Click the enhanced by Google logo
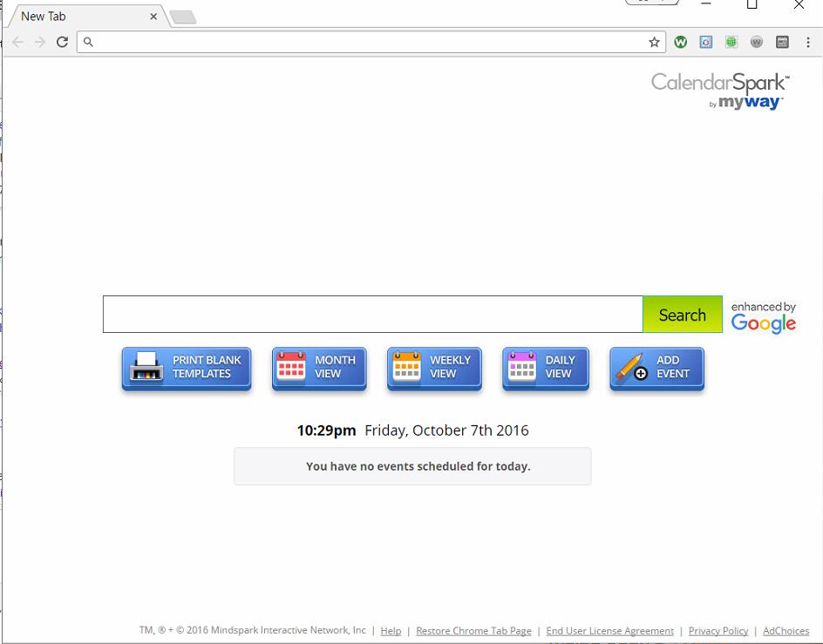Screen dimensions: 823x644 click(764, 317)
